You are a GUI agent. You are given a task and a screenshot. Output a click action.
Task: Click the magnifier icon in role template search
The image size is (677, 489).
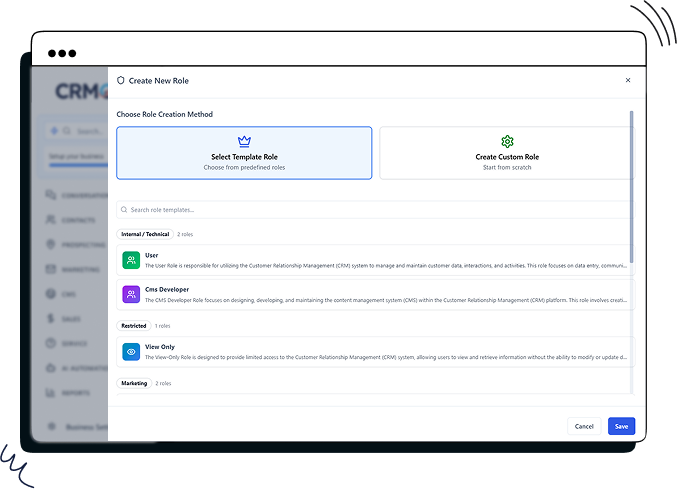click(x=124, y=210)
